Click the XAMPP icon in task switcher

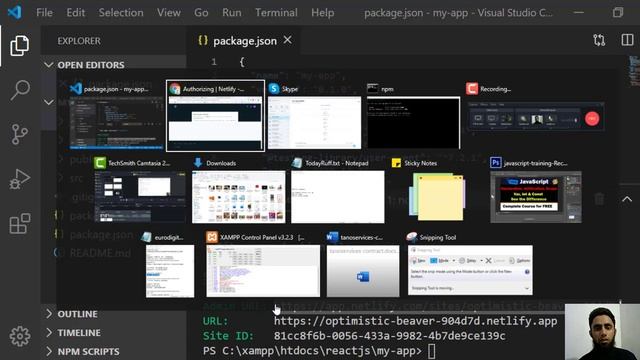(x=212, y=237)
